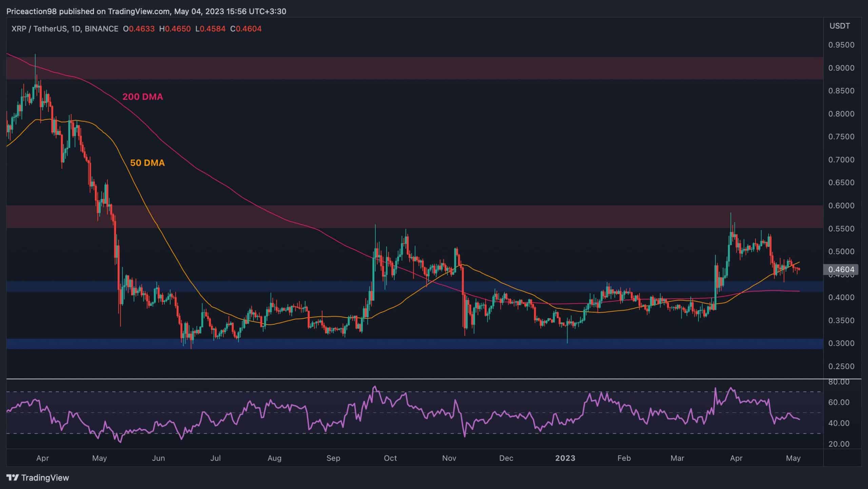The image size is (868, 489).
Task: Click the TradingView wordmark text
Action: coord(45,478)
